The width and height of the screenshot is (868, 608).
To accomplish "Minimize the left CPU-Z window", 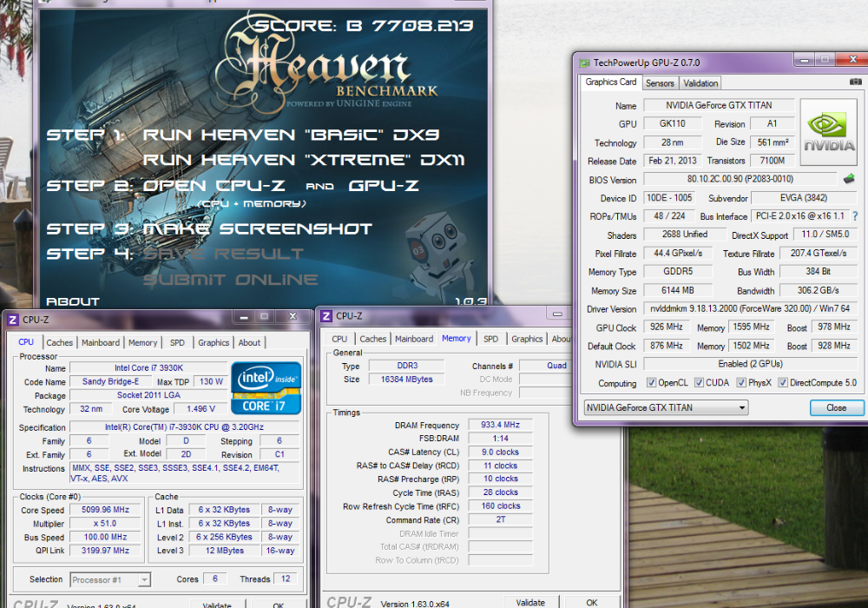I will pos(244,317).
